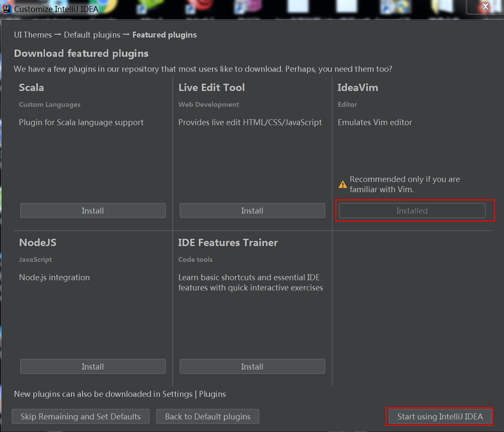This screenshot has width=504, height=432.
Task: Click Start using IntelliJ IDEA
Action: pos(440,416)
